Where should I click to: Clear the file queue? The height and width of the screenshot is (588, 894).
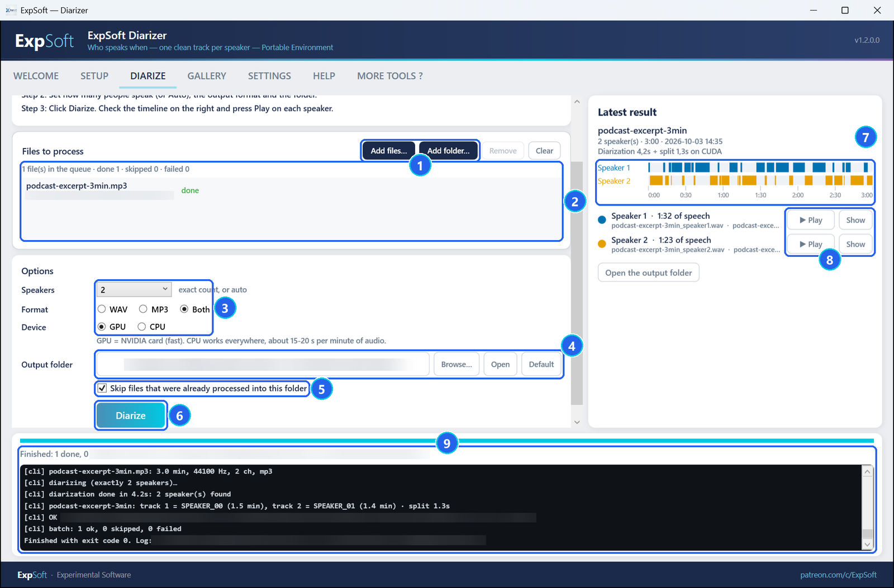[x=544, y=151]
